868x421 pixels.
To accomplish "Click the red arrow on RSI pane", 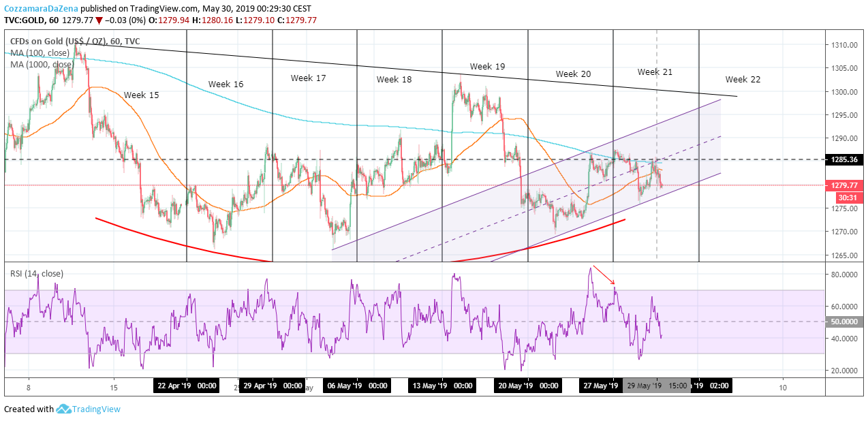I will (604, 275).
